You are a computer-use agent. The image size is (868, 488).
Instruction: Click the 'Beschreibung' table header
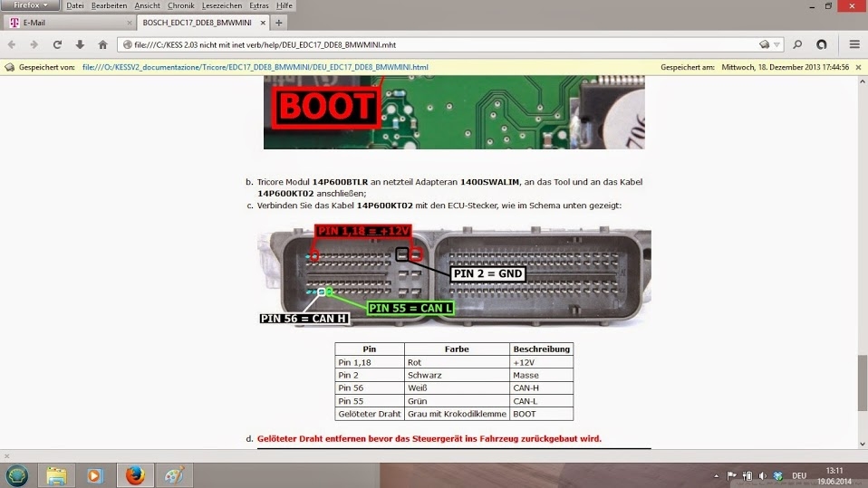(x=542, y=349)
